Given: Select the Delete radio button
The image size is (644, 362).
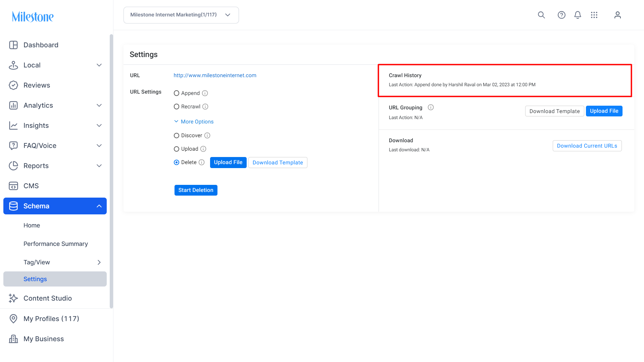Looking at the screenshot, I should [177, 162].
